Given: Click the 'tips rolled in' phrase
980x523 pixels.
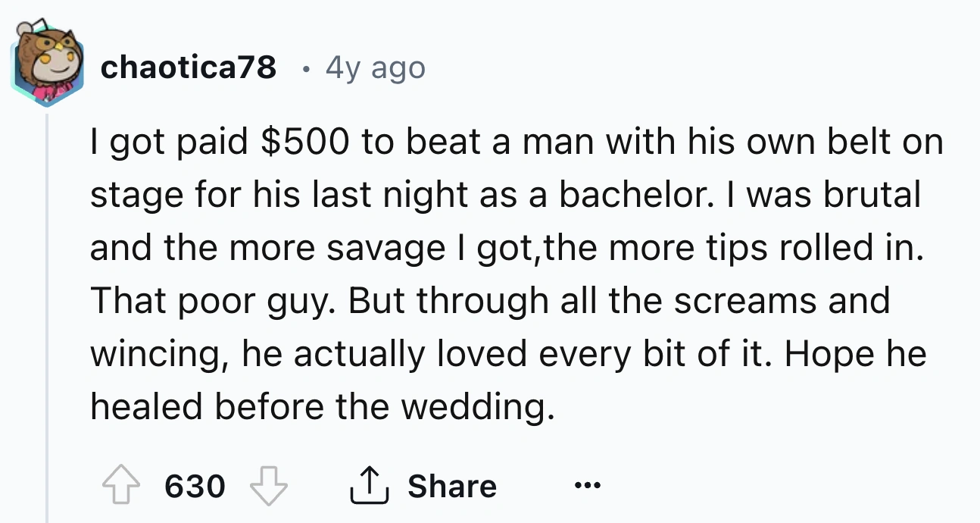Looking at the screenshot, I should pyautogui.click(x=785, y=248).
